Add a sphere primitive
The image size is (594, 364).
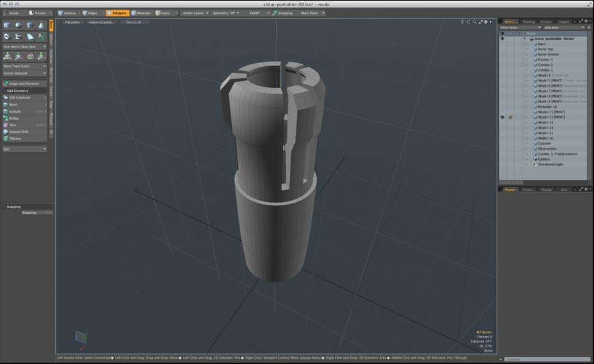pyautogui.click(x=18, y=25)
